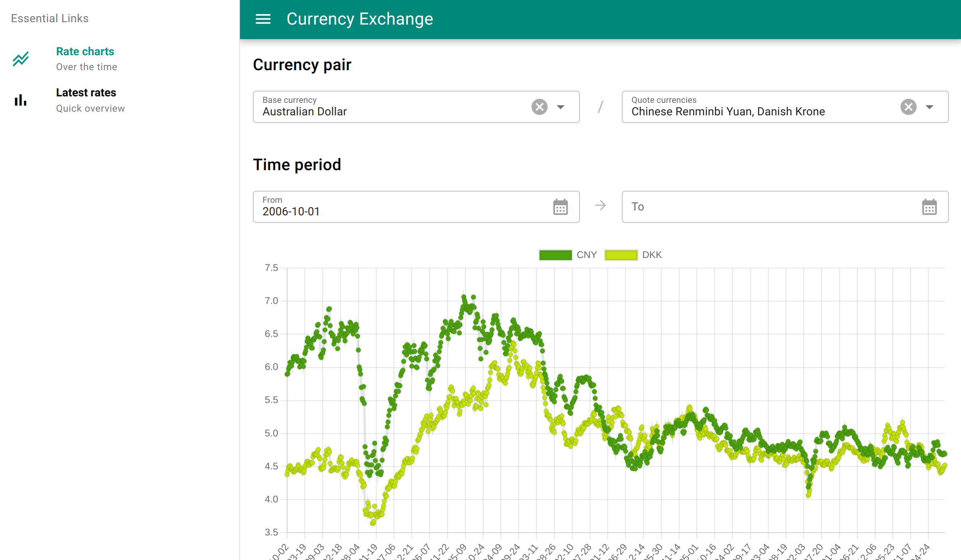The height and width of the screenshot is (560, 961).
Task: Open the To date calendar picker
Action: pos(929,207)
